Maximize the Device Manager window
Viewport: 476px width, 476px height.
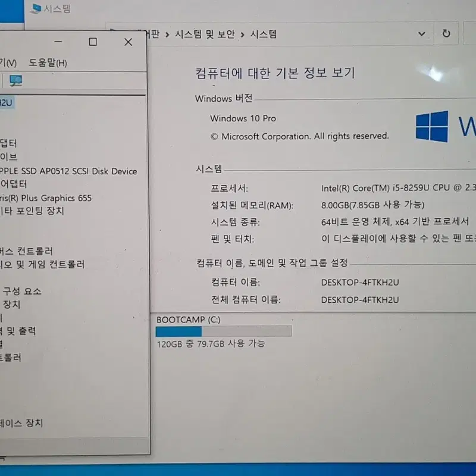point(93,42)
